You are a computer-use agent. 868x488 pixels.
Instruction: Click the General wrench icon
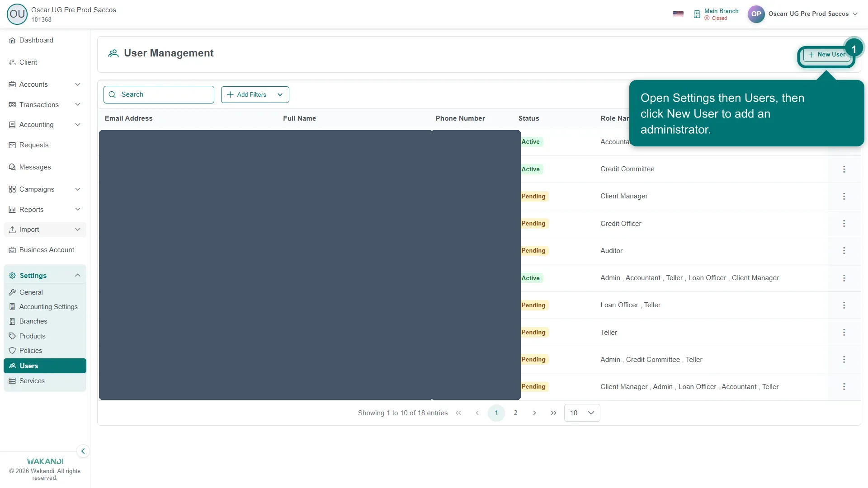pos(12,292)
